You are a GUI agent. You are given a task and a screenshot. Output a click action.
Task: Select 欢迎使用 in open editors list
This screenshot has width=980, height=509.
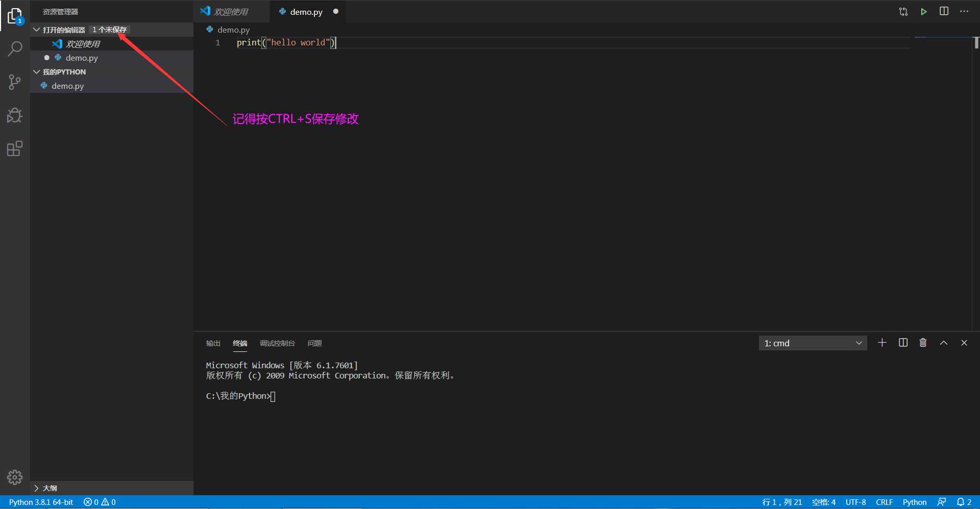(111, 44)
